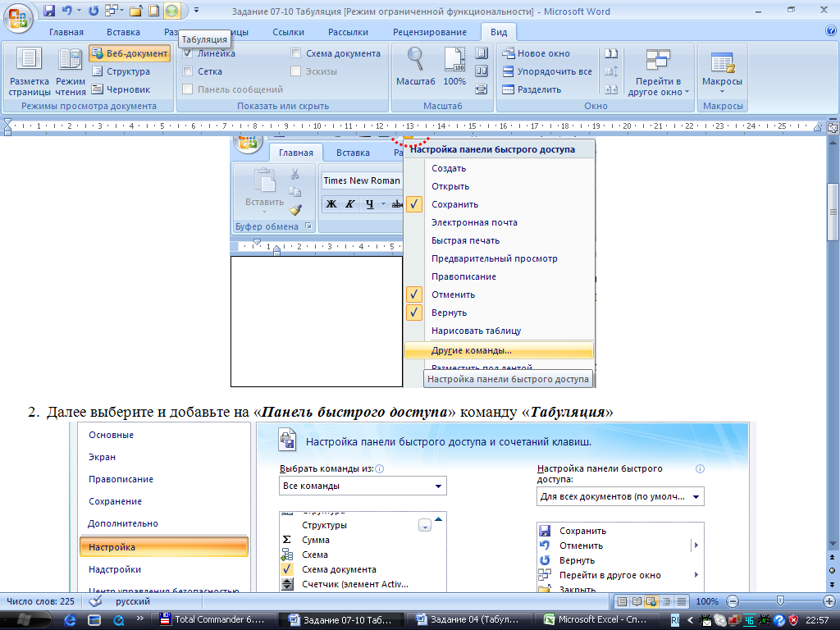
Task: Open the Рецензирование ribbon tab
Action: click(430, 32)
